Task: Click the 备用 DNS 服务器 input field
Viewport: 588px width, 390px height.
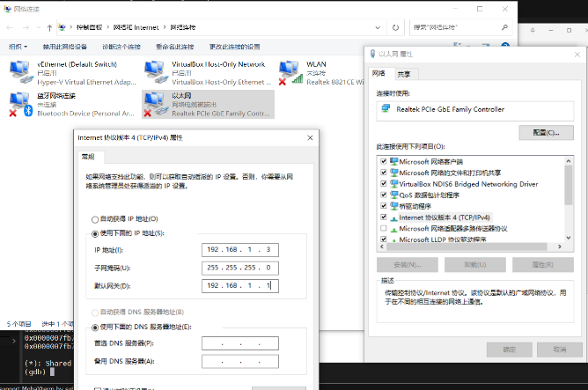Action: click(x=240, y=362)
